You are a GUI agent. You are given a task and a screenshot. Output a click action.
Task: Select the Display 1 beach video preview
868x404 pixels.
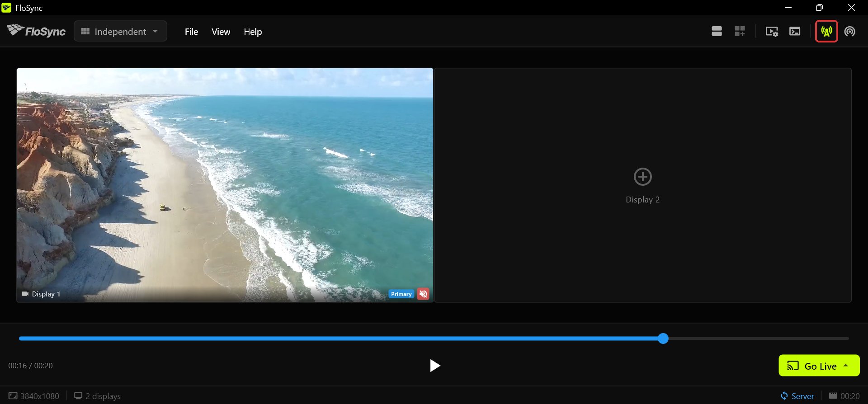(x=225, y=185)
